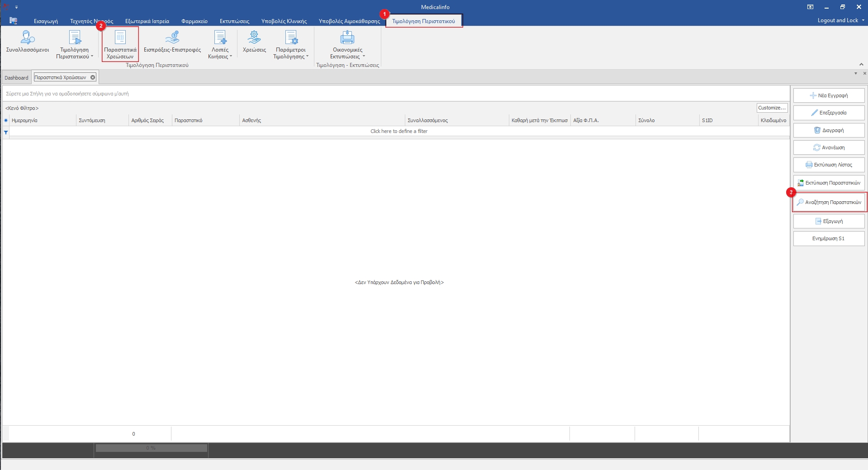Click the Αναζήτηση Παραστατικών button
This screenshot has height=470, width=868.
coord(829,202)
